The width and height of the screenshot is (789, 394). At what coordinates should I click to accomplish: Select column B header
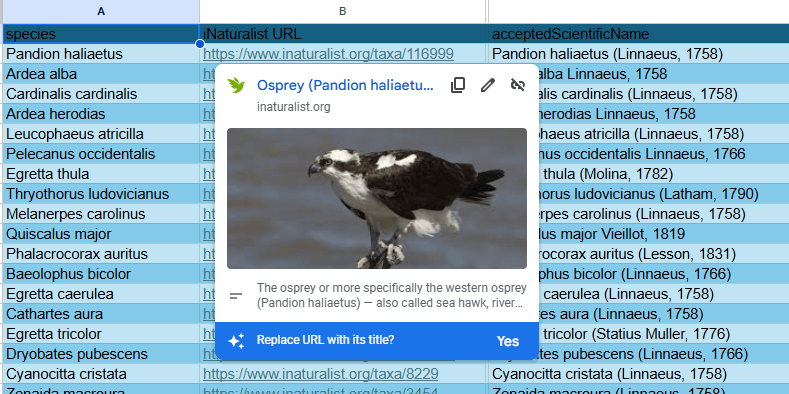click(x=343, y=12)
